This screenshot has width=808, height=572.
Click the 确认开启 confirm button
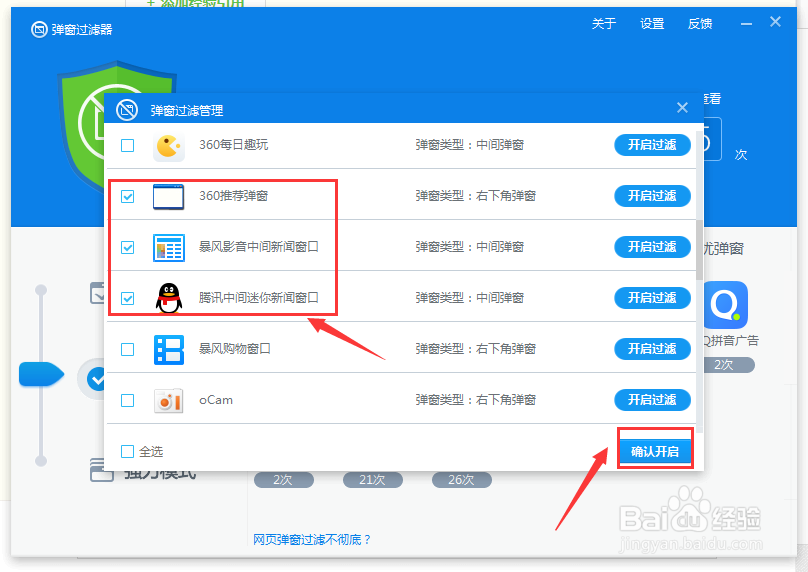[655, 451]
